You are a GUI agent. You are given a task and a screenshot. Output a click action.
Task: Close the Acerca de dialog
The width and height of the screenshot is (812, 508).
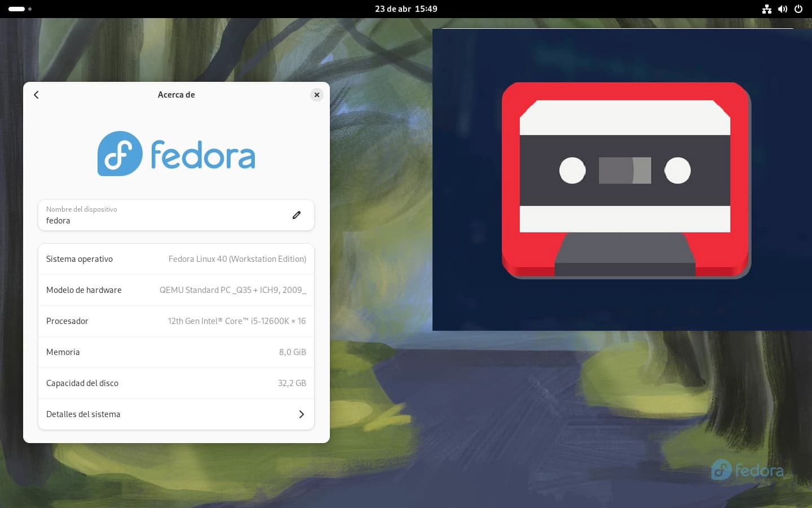point(317,95)
